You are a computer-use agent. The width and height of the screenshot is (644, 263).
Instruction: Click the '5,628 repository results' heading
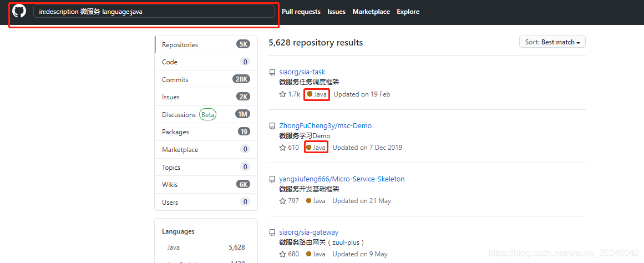(316, 42)
